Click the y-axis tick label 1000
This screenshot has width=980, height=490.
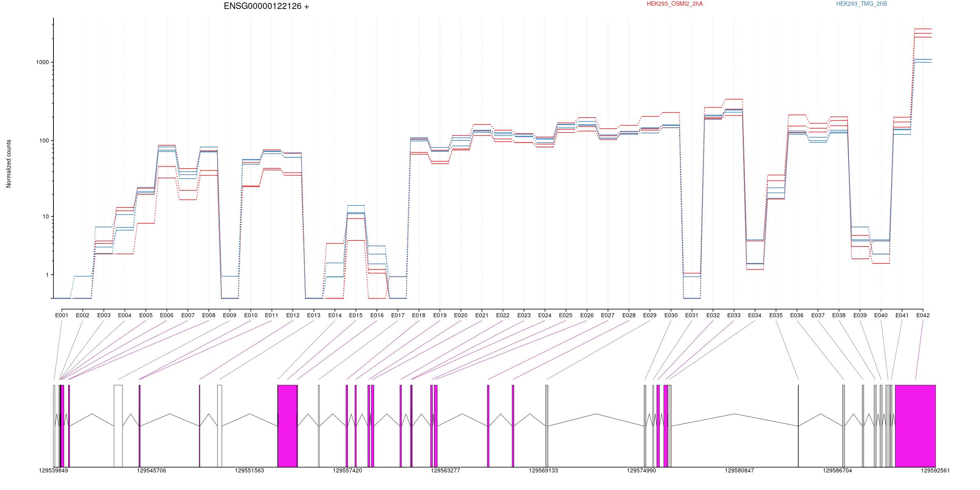tap(42, 62)
